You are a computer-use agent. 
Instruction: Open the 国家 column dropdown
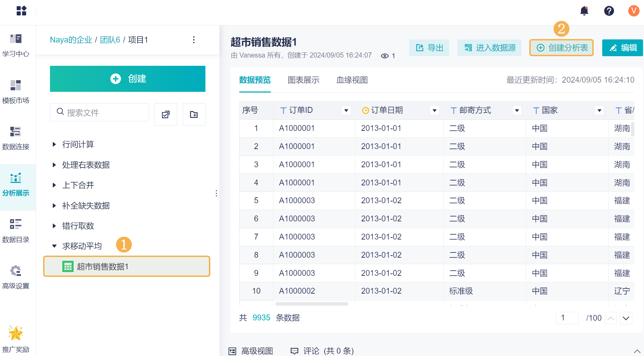point(599,110)
